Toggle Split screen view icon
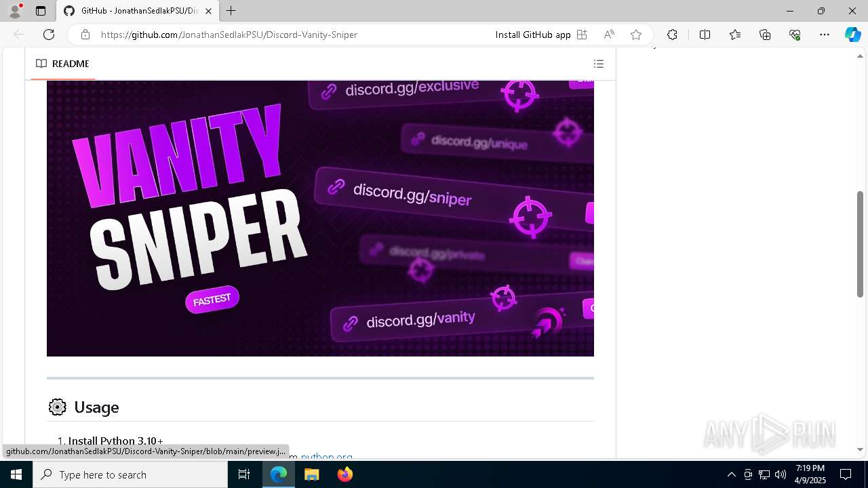 (x=705, y=35)
